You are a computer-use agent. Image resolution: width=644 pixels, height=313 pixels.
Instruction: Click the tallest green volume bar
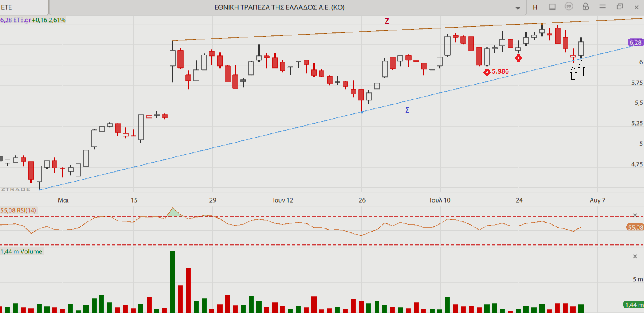(172, 282)
